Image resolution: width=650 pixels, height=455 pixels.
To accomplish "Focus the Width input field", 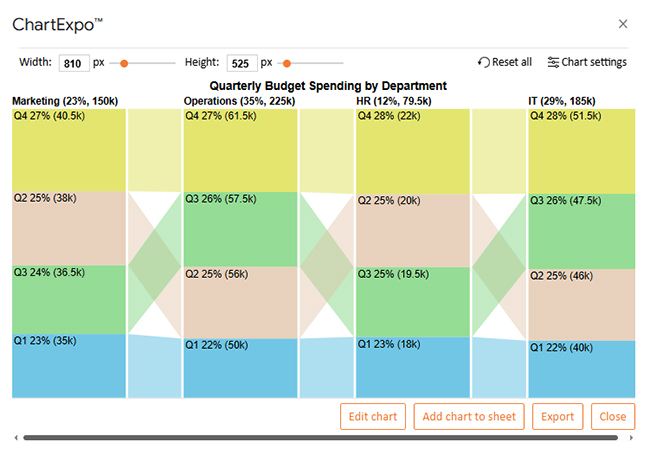I will click(73, 62).
